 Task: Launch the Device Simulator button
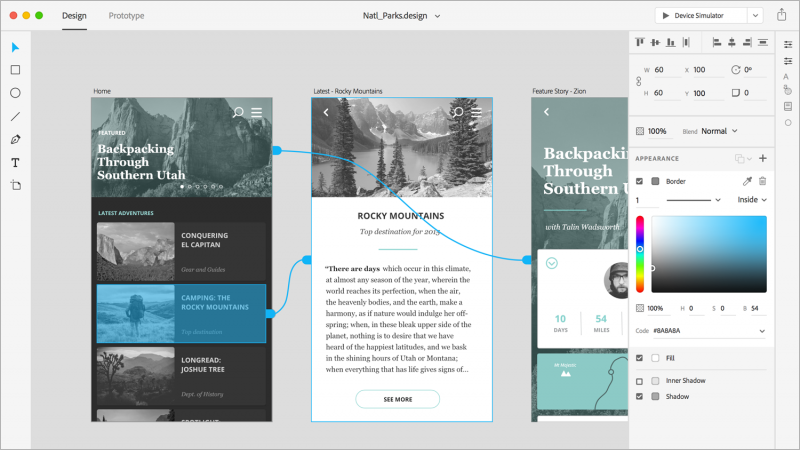[x=701, y=15]
